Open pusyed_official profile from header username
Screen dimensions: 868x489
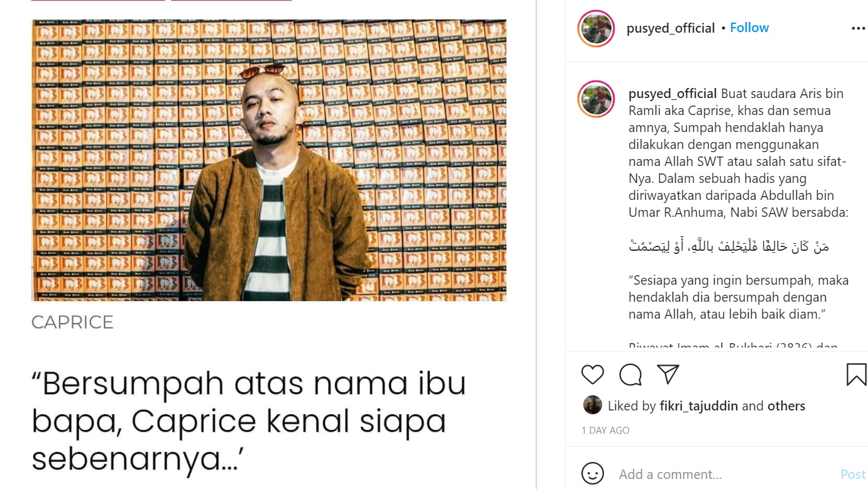point(671,28)
